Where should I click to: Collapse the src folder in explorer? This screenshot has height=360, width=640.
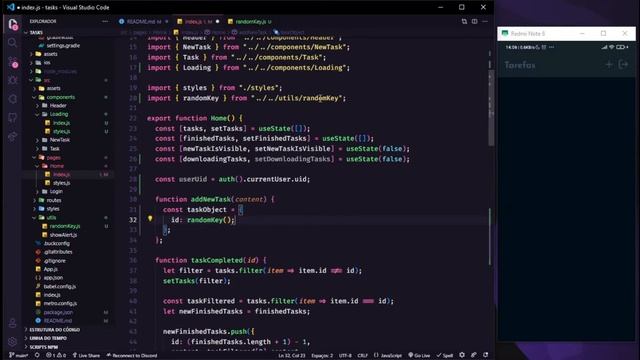tap(47, 80)
